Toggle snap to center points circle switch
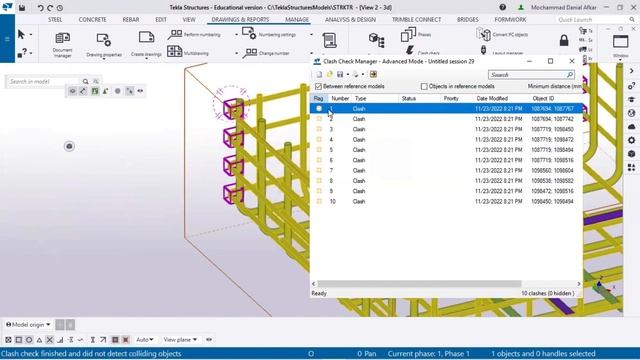640x360 pixels. [29, 340]
